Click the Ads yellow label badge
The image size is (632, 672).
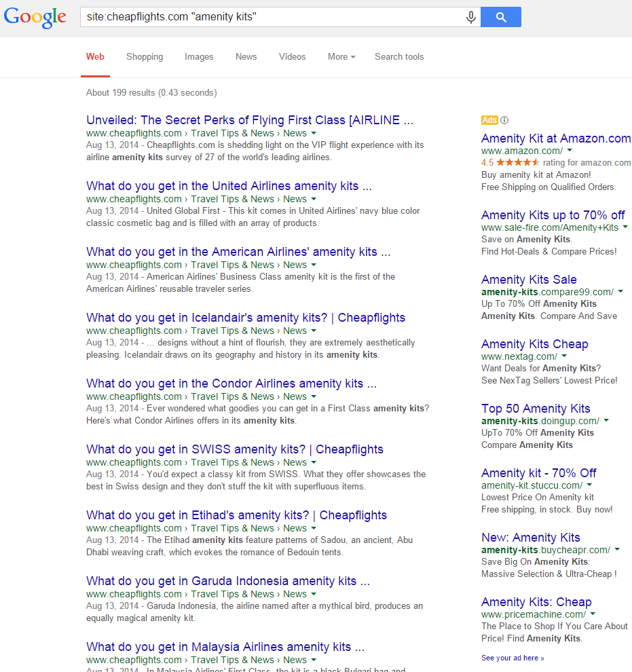[489, 120]
